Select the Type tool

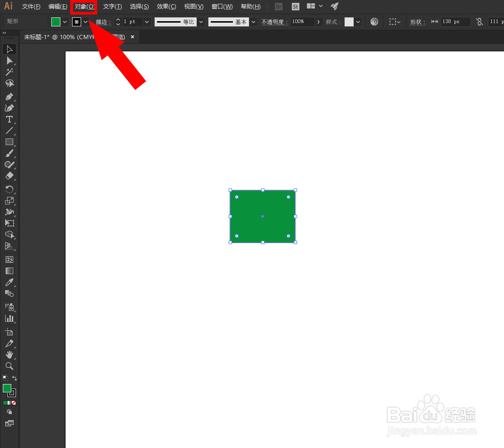[x=9, y=120]
